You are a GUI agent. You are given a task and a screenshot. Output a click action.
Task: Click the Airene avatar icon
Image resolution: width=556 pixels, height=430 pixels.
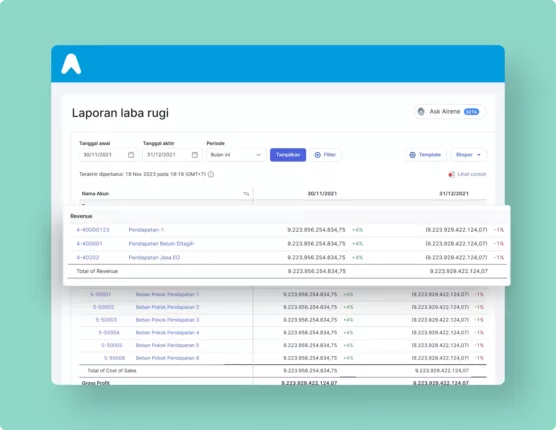click(421, 112)
